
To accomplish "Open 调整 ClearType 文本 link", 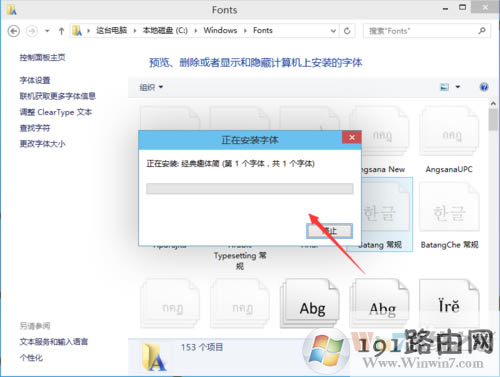I will pyautogui.click(x=56, y=112).
